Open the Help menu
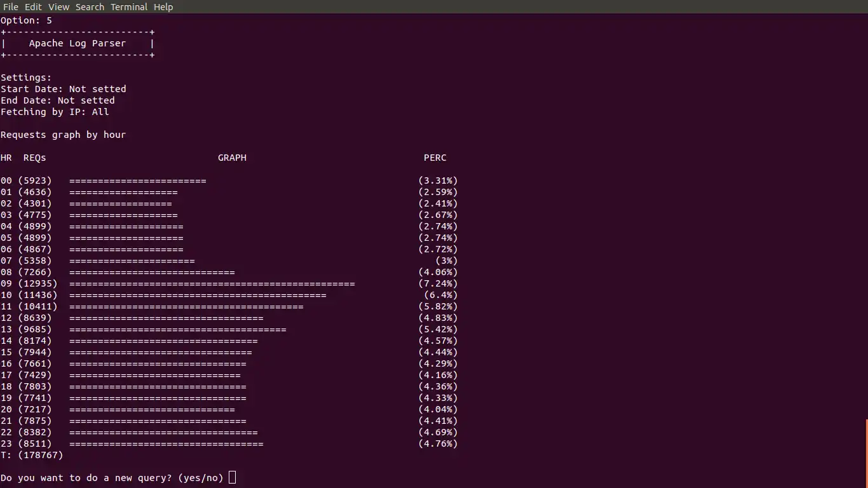 pyautogui.click(x=163, y=7)
